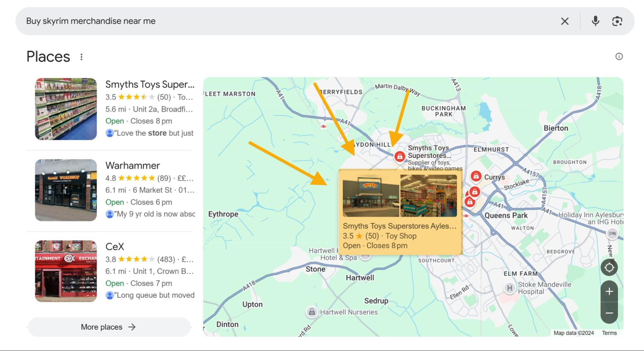Image resolution: width=644 pixels, height=351 pixels.
Task: Zoom in the map with plus button
Action: 609,291
